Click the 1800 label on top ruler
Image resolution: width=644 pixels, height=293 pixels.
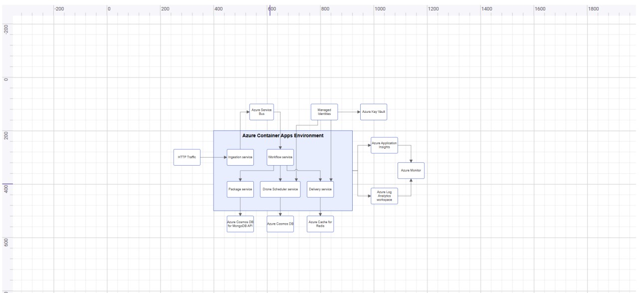click(x=595, y=8)
